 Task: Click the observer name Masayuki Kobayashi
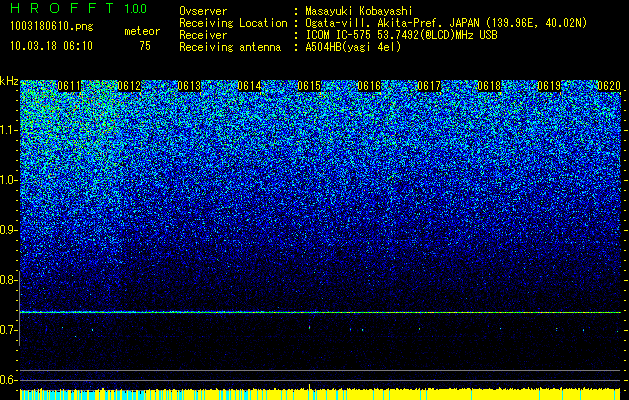(x=359, y=11)
